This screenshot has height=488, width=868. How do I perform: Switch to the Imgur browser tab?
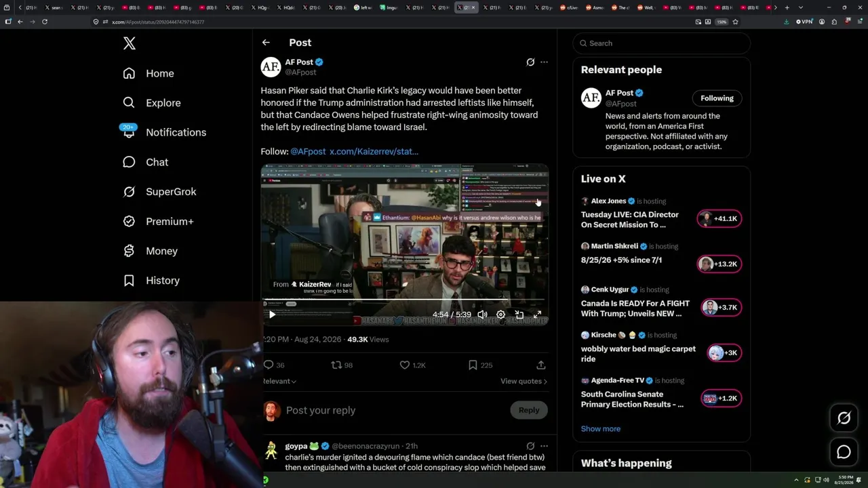(x=388, y=7)
